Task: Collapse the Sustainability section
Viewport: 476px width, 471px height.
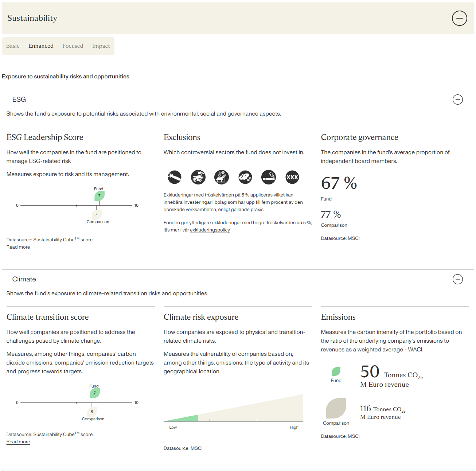Action: click(459, 18)
